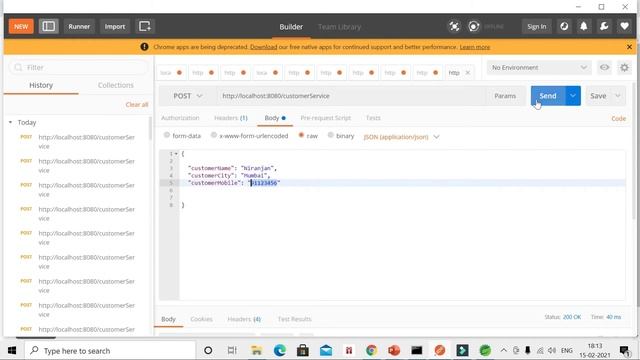
Task: Open the response Cookies tab
Action: coord(201,319)
